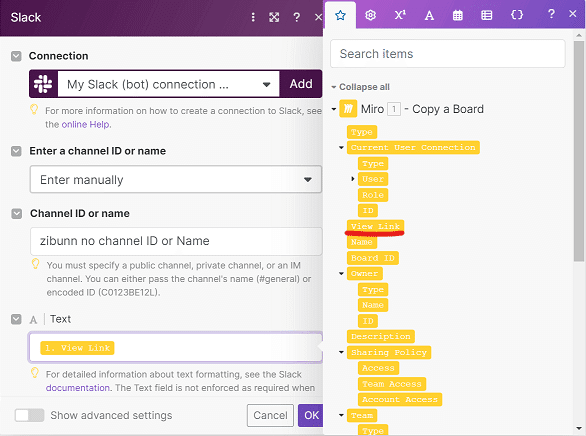Insert the Sharing Policy variable
This screenshot has height=436, width=586.
[389, 352]
